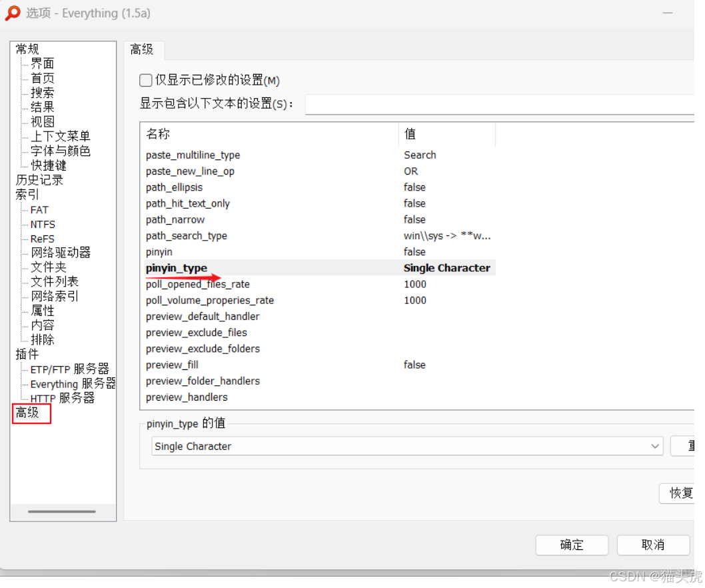Image resolution: width=705 pixels, height=588 pixels.
Task: Select the poll_volume_properies_rate setting row
Action: (320, 301)
